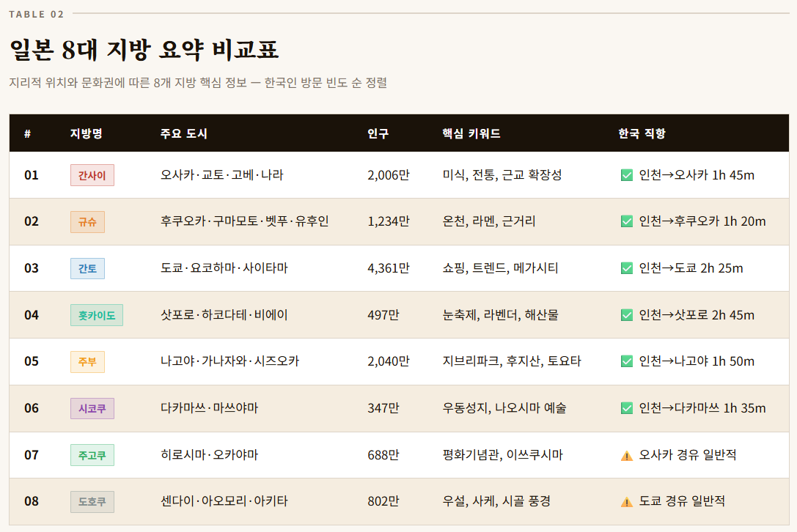Click the 핵심 키워드 column header
797x532 pixels.
471,133
